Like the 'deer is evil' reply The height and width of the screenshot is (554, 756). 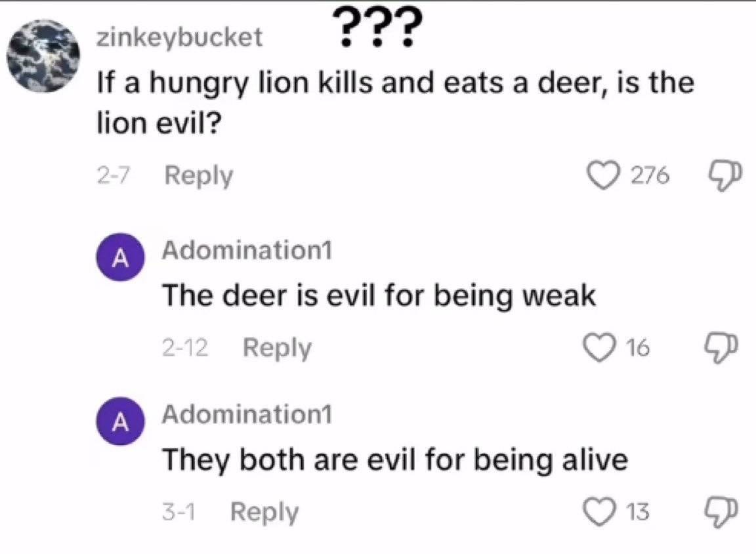click(600, 348)
